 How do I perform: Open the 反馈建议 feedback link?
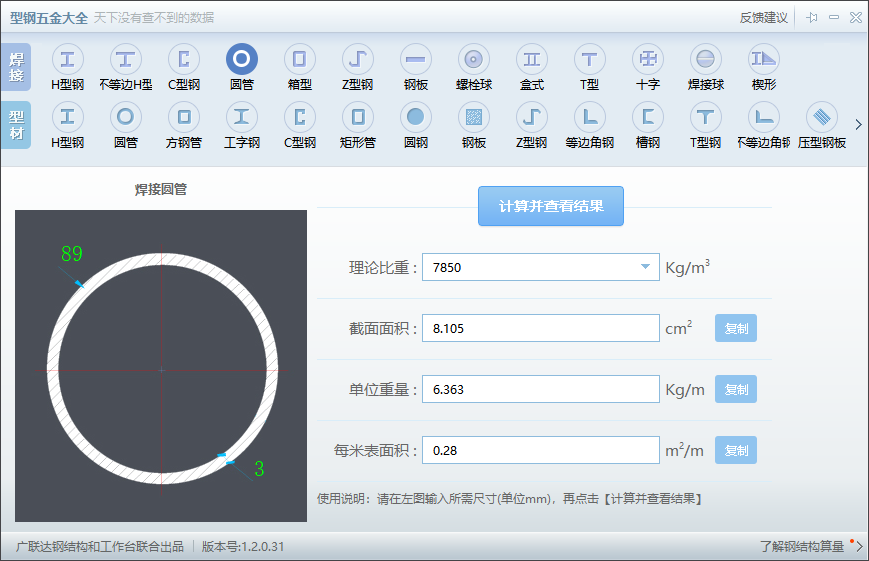click(x=763, y=18)
